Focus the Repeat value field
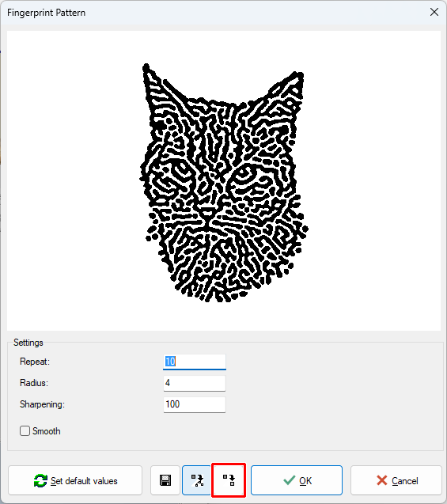 195,362
